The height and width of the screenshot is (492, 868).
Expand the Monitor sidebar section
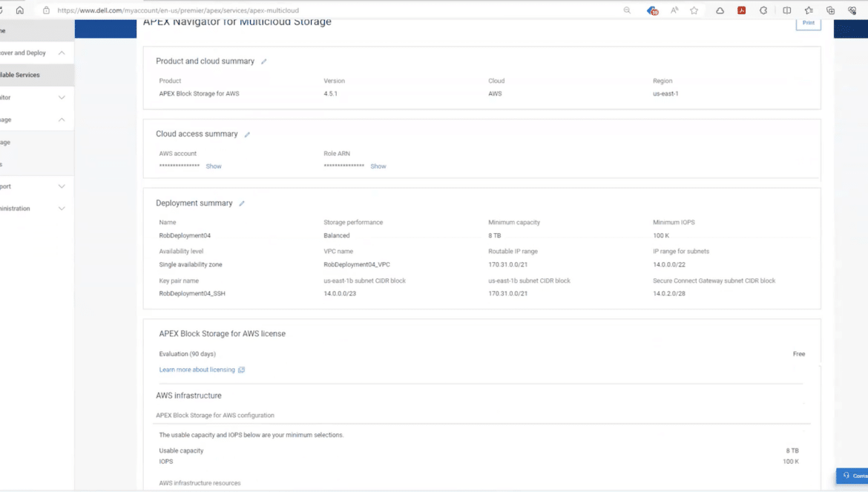62,97
